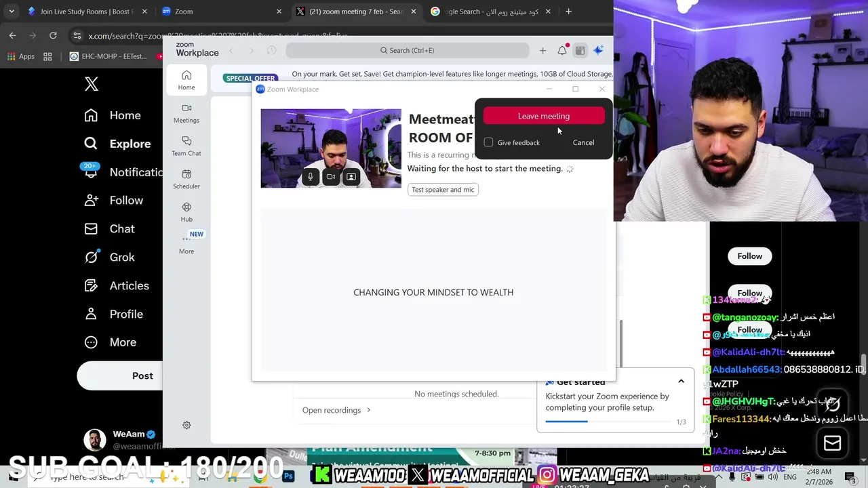Open Team Chat in Zoom sidebar
The height and width of the screenshot is (488, 868).
click(186, 146)
